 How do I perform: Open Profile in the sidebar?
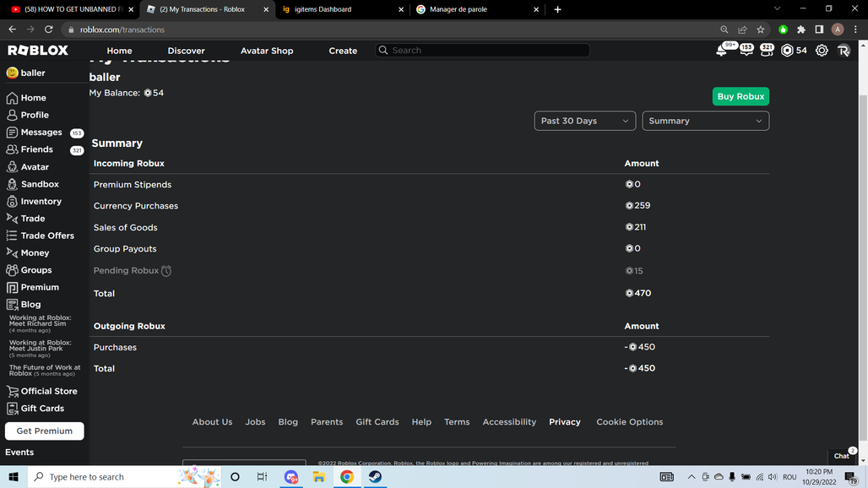pos(35,115)
